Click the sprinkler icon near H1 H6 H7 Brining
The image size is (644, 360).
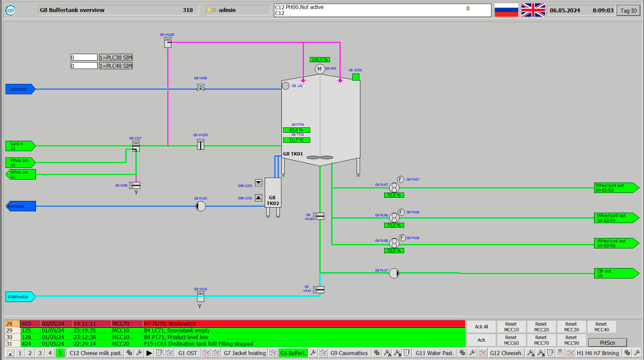(560, 353)
